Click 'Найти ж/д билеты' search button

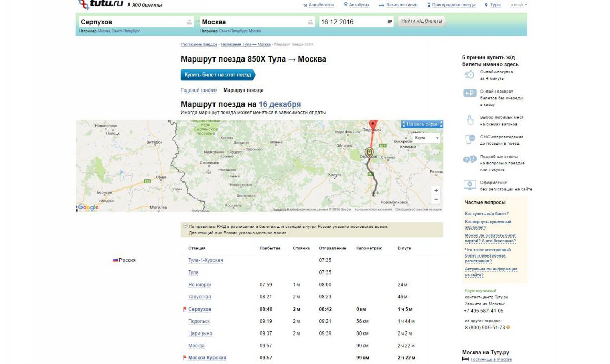pos(421,21)
